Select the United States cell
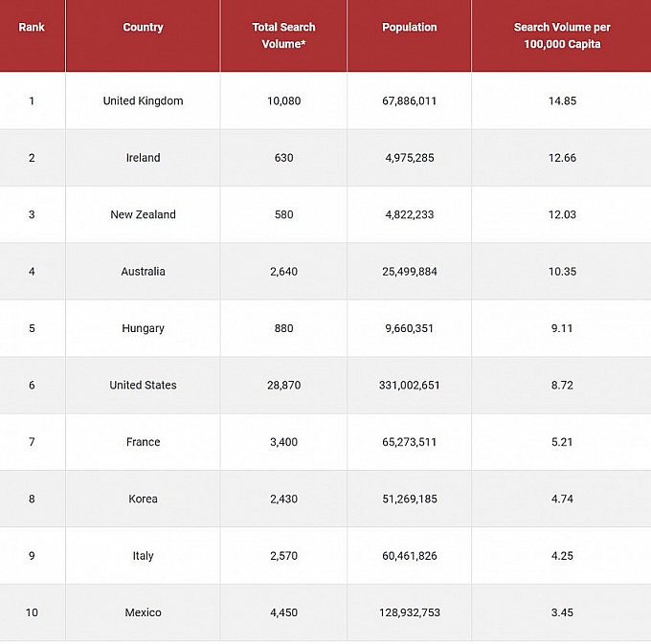The height and width of the screenshot is (644, 651). [143, 386]
